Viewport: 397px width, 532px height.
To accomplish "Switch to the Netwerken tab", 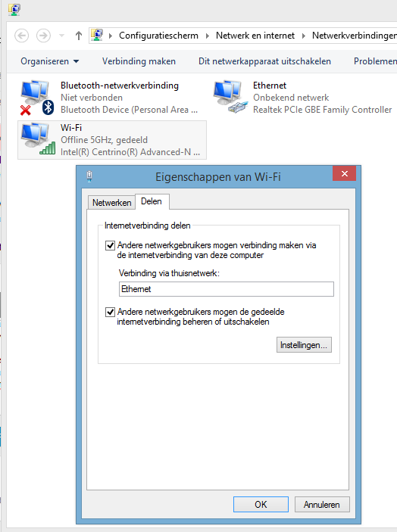I will (111, 203).
